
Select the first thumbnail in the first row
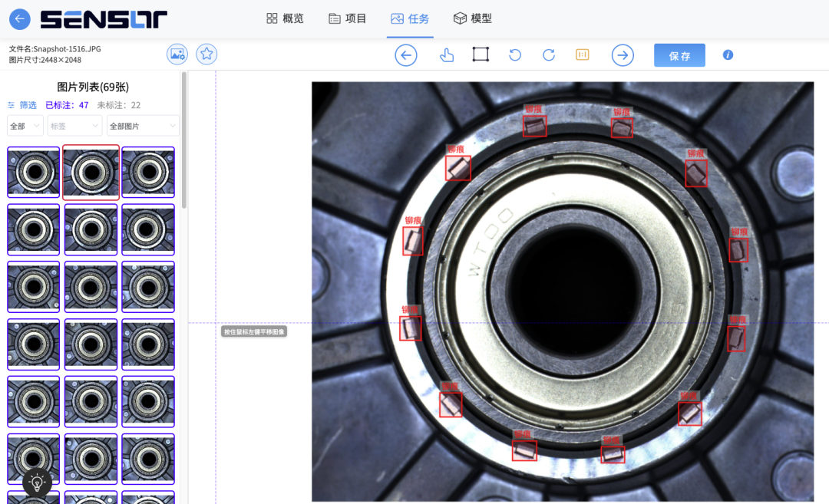click(33, 173)
